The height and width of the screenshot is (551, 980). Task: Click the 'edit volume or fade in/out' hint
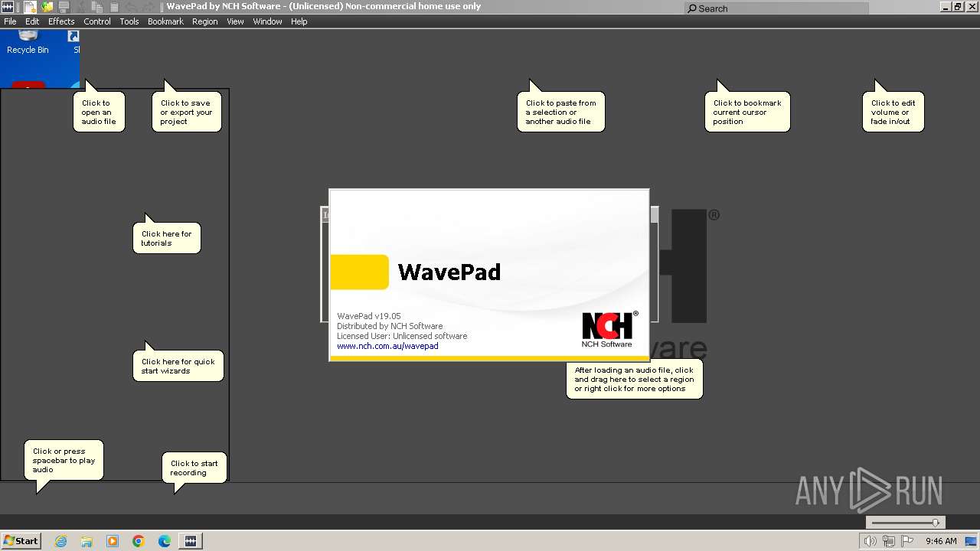(893, 112)
